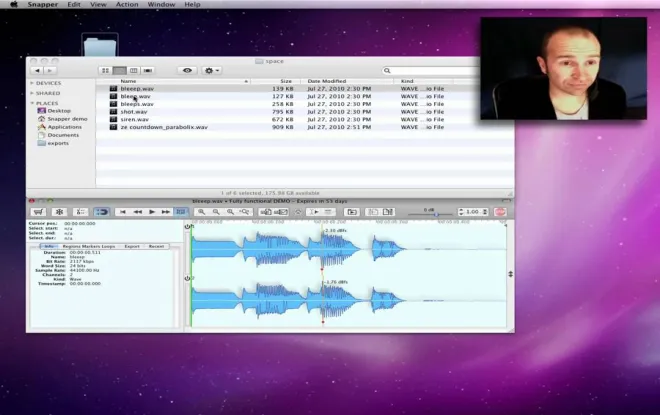
Task: Select Desktop in Finder sidebar
Action: point(54,111)
